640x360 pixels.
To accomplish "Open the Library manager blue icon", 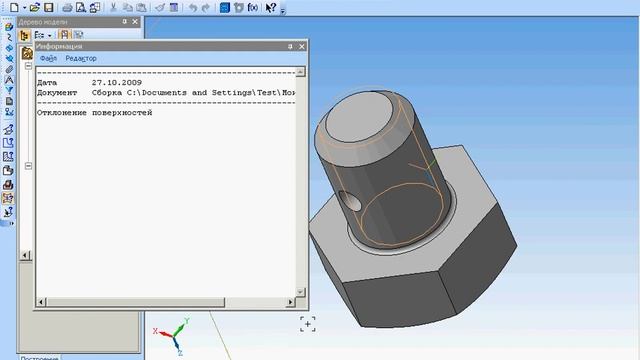I will pyautogui.click(x=224, y=7).
